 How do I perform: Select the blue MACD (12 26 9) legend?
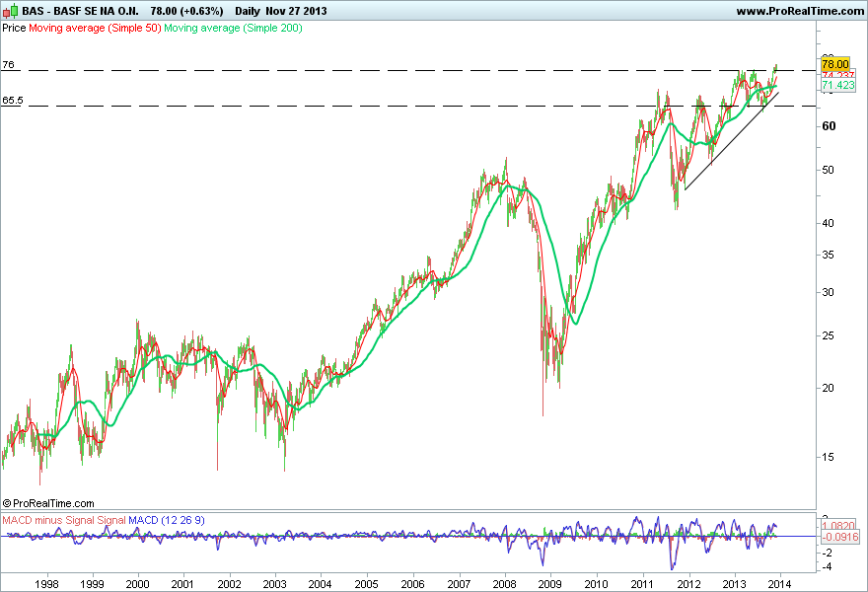pos(167,521)
